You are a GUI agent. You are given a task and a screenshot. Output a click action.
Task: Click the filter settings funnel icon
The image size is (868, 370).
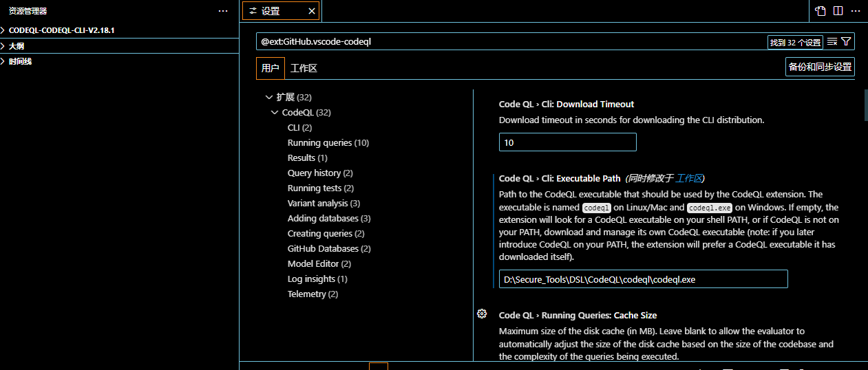pos(846,42)
